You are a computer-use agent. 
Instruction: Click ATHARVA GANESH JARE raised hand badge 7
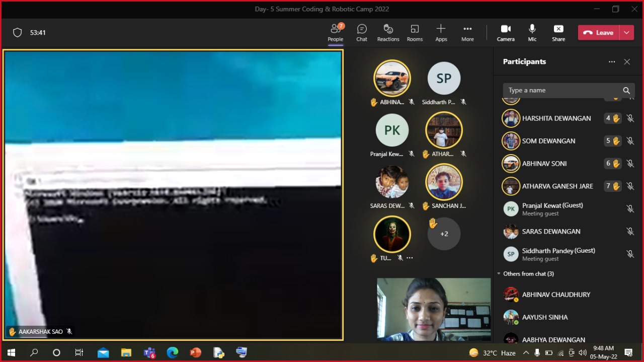coord(613,186)
